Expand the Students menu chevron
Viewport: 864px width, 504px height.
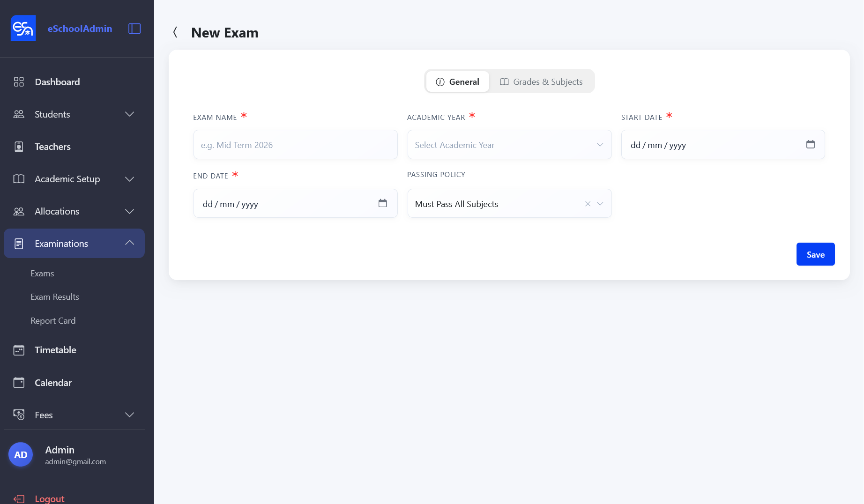tap(130, 114)
